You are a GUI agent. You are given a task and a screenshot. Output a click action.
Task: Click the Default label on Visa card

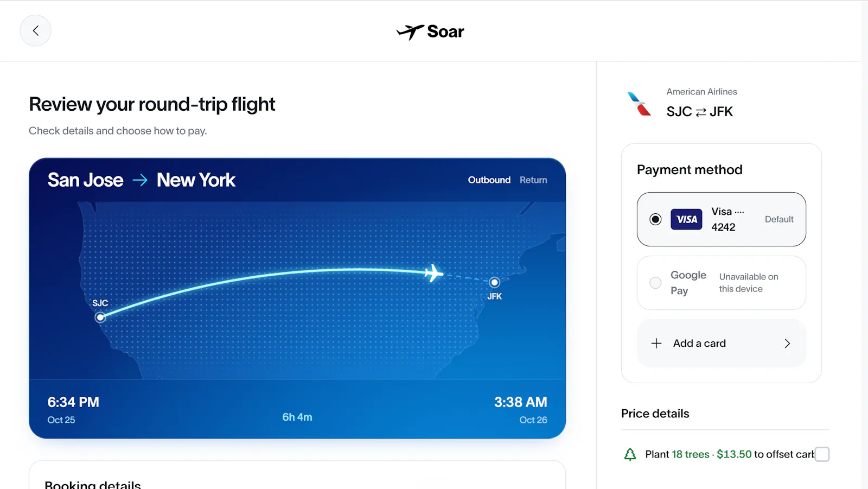click(x=779, y=219)
